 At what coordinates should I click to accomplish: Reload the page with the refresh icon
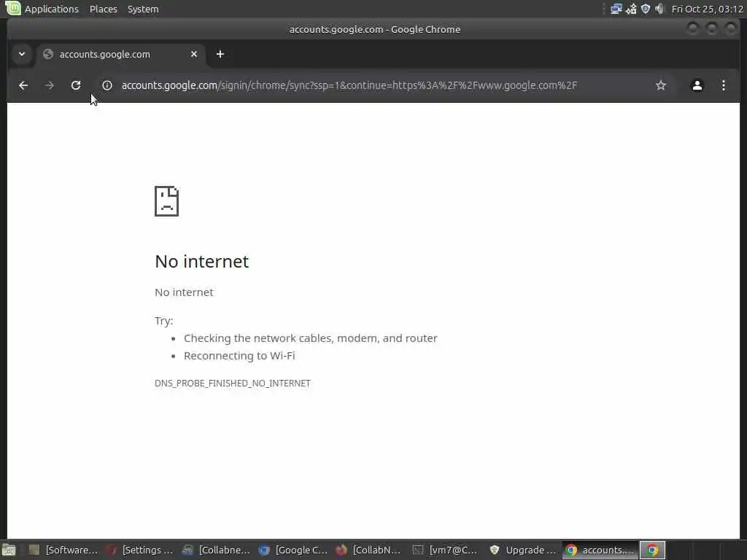(x=76, y=85)
